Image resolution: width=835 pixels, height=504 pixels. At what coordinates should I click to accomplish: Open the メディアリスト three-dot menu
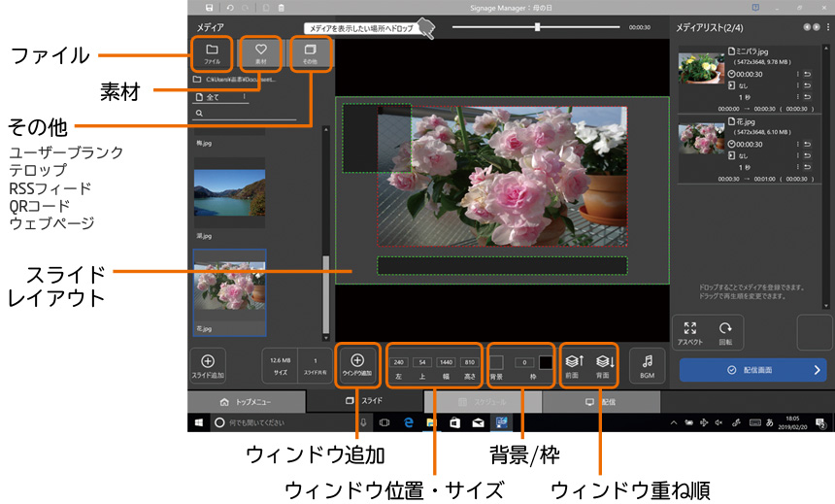(x=828, y=29)
